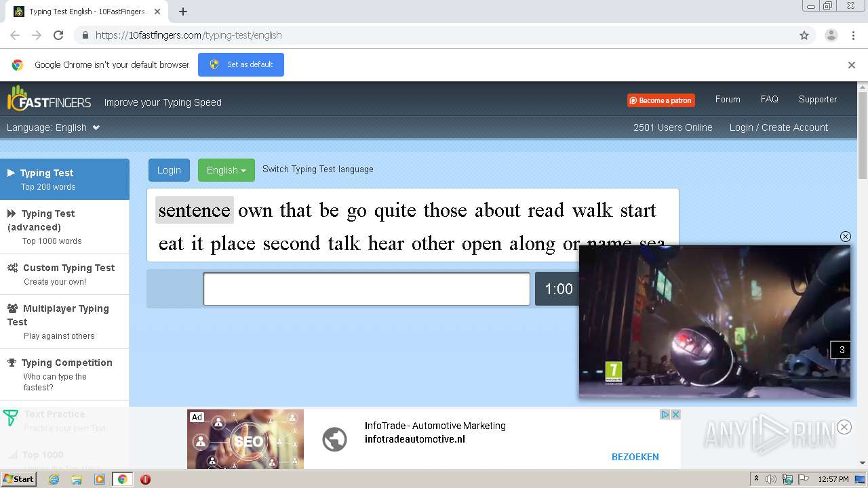868x488 pixels.
Task: Open the Supporter link
Action: click(818, 99)
